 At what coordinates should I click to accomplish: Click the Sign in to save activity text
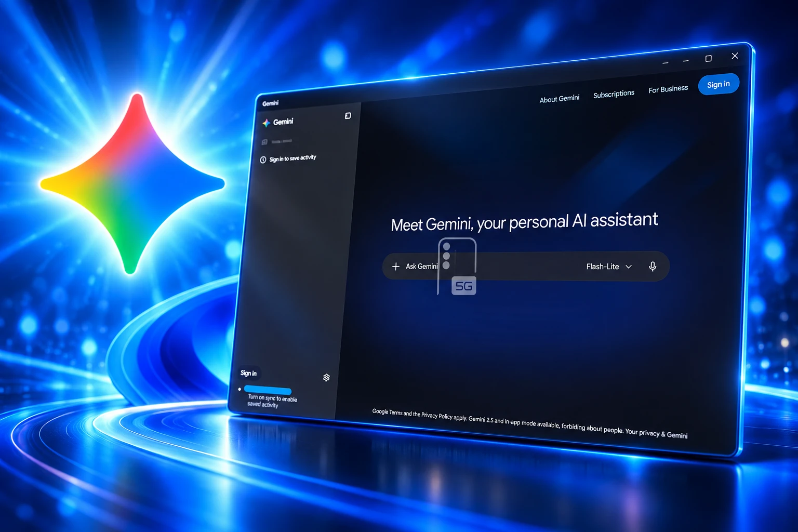pyautogui.click(x=292, y=158)
